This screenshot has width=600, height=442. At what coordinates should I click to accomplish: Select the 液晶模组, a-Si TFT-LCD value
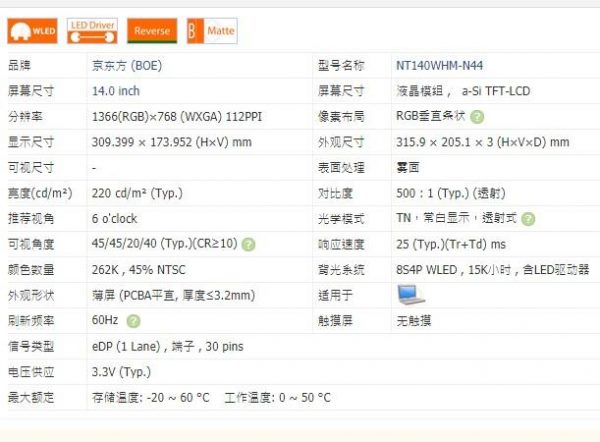463,91
